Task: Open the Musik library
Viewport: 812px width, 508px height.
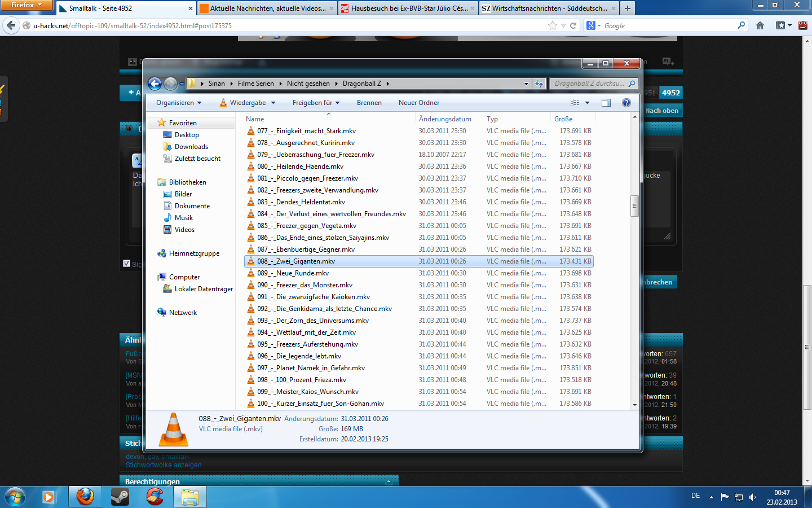Action: tap(184, 218)
